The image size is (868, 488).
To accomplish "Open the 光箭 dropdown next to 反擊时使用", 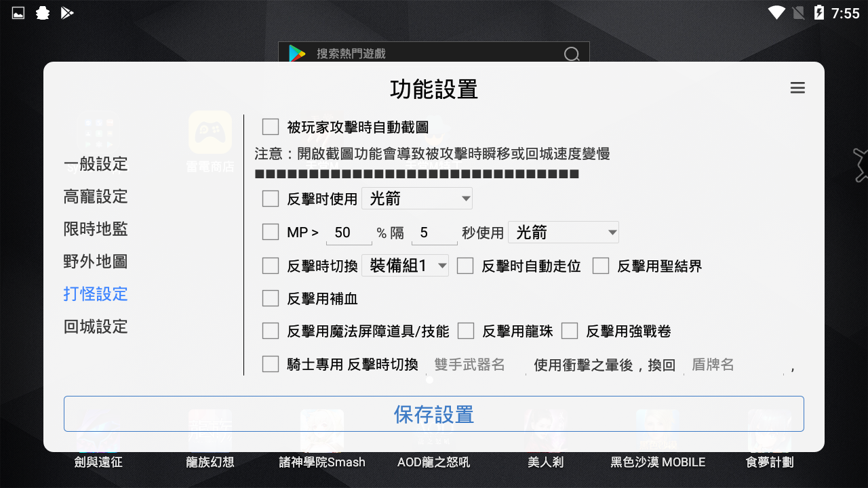I will coord(416,198).
